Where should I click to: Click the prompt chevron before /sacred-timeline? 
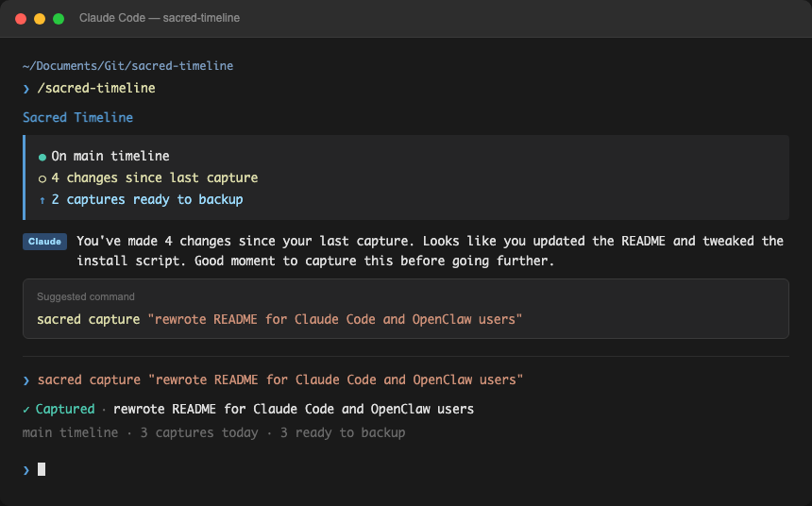[x=26, y=89]
